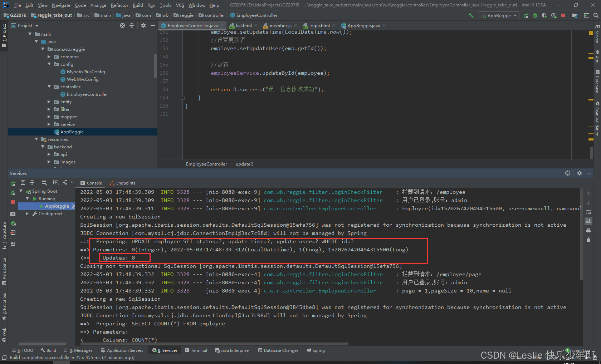
Task: Collapse the main folder in the tree
Action: [x=30, y=34]
